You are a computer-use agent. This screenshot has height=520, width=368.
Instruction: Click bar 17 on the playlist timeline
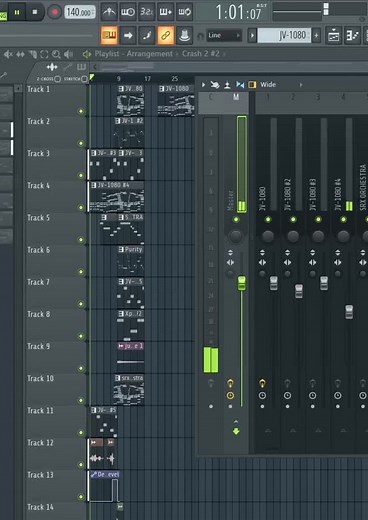point(147,79)
